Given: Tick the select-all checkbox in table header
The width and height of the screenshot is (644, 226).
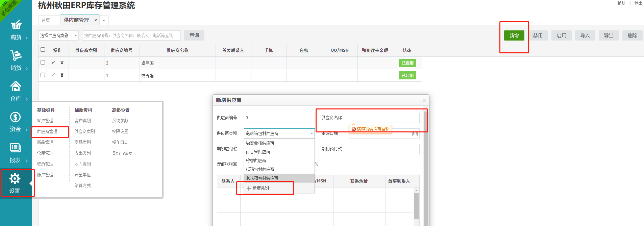Looking at the screenshot, I should [43, 50].
